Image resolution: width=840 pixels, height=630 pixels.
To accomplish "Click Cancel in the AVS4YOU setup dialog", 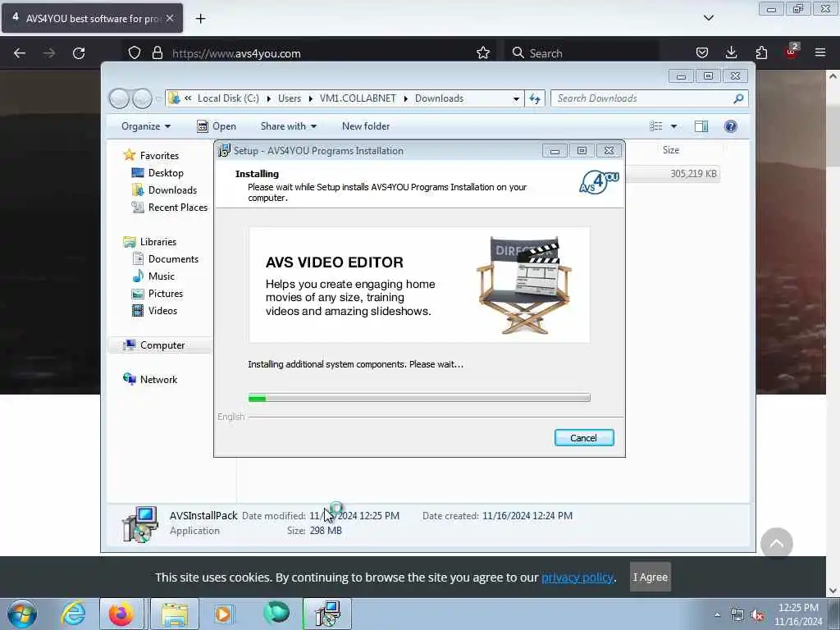I will pos(584,438).
